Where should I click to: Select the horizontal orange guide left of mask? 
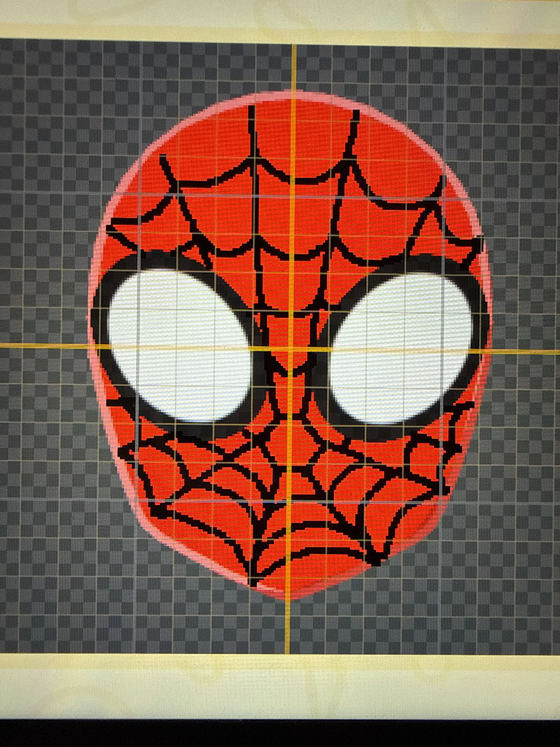coord(44,345)
